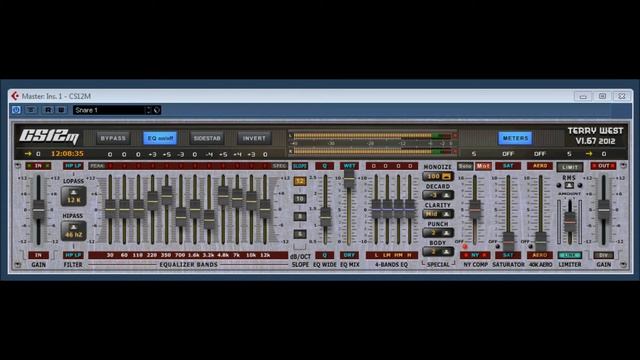Click the 12:08:35 clock readout
Image resolution: width=640 pixels, height=360 pixels.
[x=67, y=153]
